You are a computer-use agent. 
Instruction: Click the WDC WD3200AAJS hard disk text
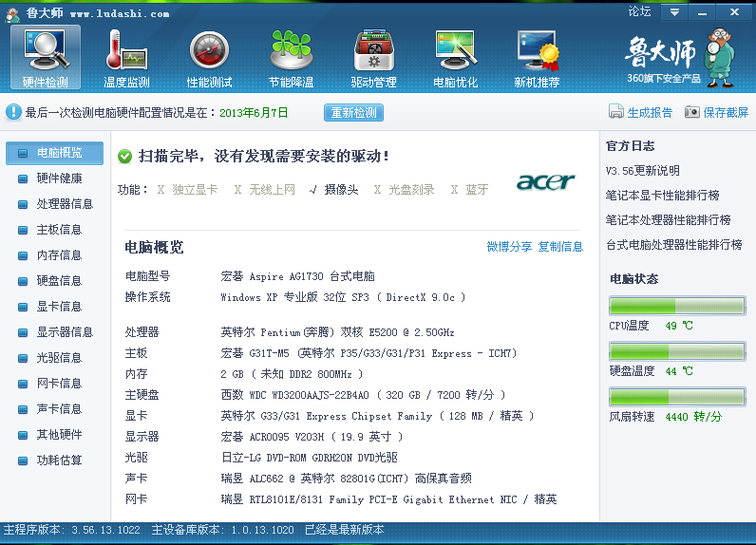click(x=363, y=395)
